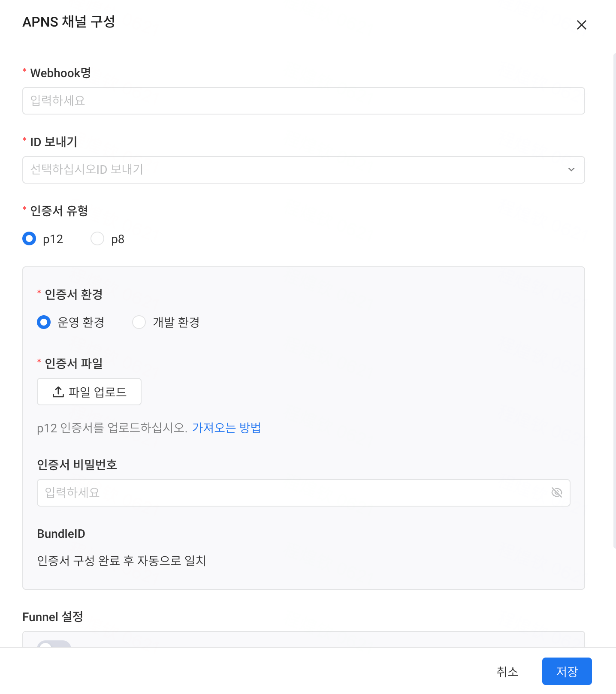This screenshot has width=616, height=694.
Task: Open the 선택하십시오ID 보내기 select box
Action: (303, 170)
